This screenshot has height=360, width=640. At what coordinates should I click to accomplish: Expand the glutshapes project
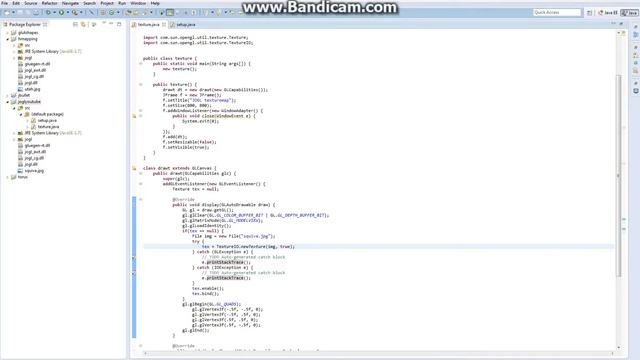(x=7, y=33)
